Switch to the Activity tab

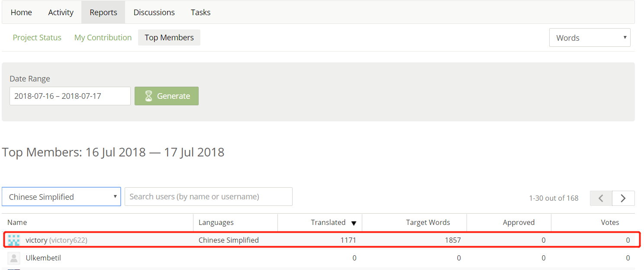point(61,12)
